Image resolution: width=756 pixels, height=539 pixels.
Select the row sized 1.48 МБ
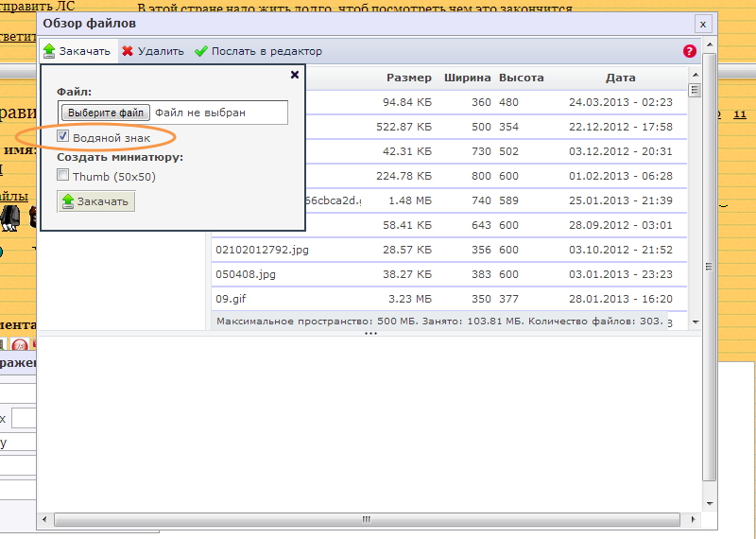(496, 200)
